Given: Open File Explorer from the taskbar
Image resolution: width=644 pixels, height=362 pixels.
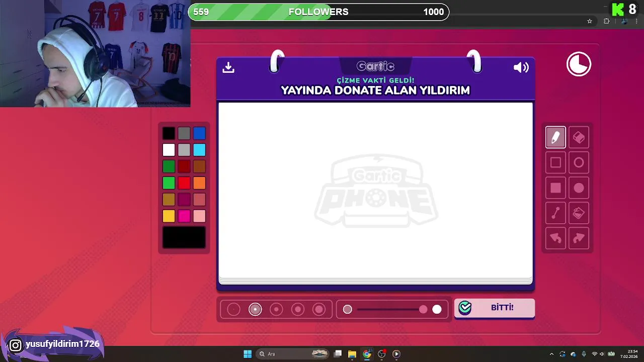Looking at the screenshot, I should 352,354.
